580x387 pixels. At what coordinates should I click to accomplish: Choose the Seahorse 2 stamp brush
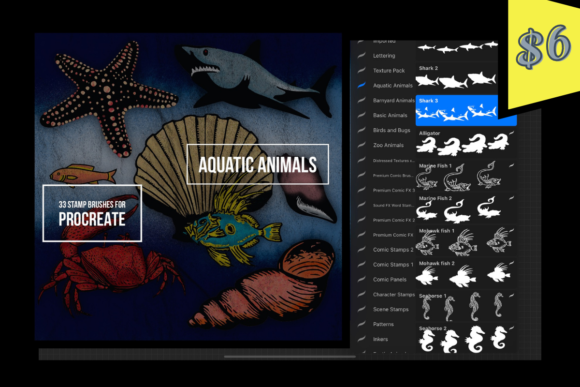[466, 338]
